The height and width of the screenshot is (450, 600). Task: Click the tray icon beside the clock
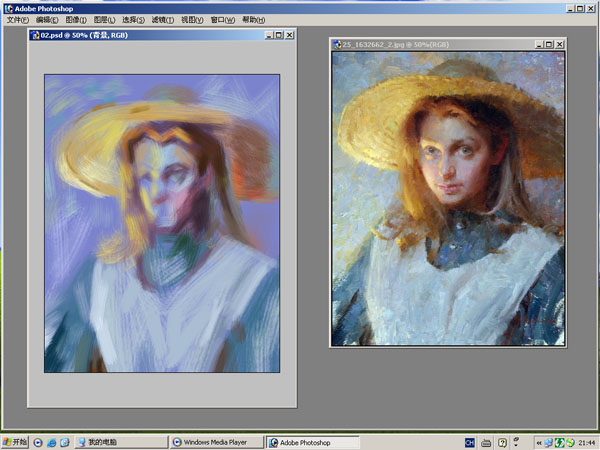click(x=571, y=443)
